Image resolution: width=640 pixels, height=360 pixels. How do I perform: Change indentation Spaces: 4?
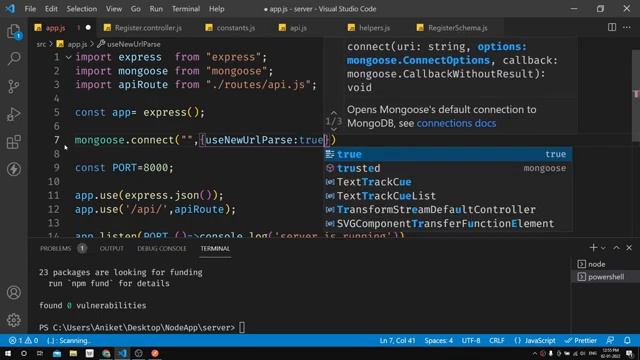pyautogui.click(x=438, y=340)
